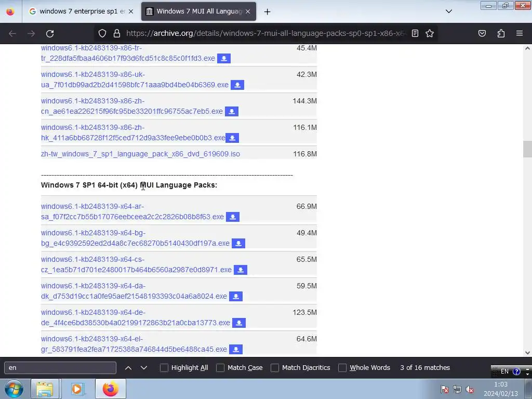The width and height of the screenshot is (532, 399).
Task: Enable the Whole Words checkbox
Action: coord(342,368)
